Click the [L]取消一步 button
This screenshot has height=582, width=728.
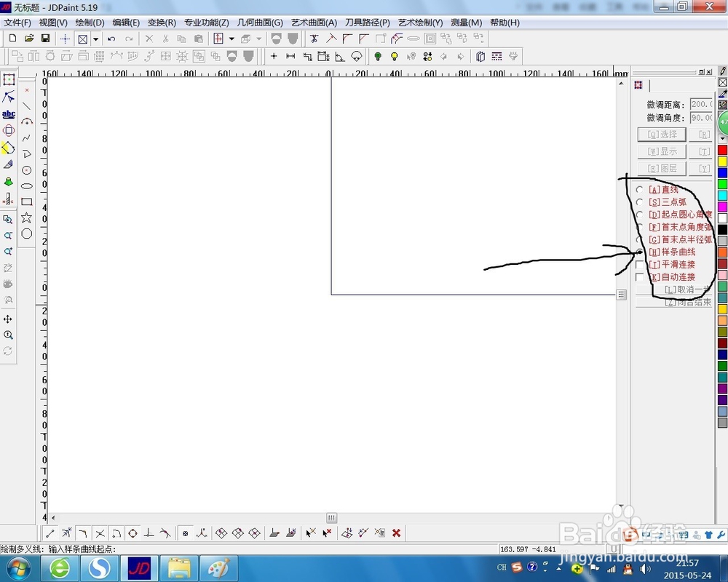(673, 290)
